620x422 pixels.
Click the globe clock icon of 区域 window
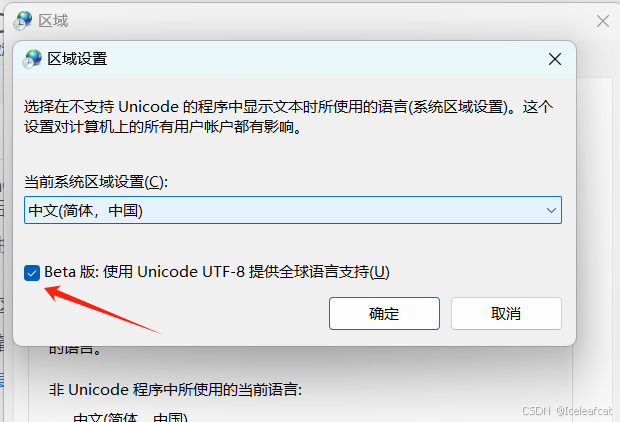23,21
